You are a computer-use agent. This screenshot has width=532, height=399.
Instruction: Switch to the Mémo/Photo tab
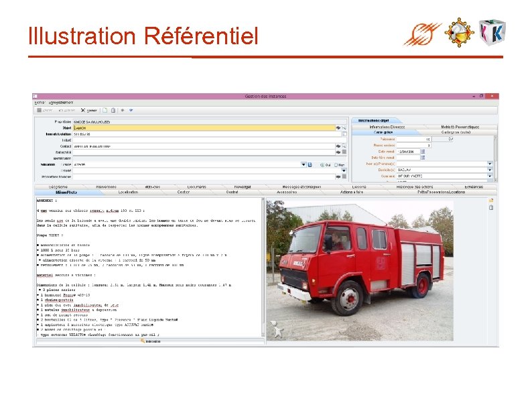pos(66,192)
